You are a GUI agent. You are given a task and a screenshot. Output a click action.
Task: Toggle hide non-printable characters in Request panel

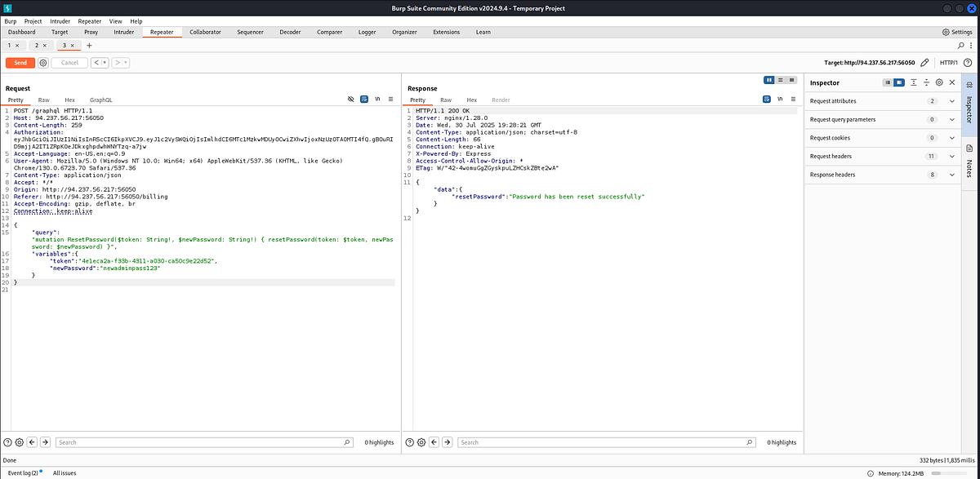[350, 100]
